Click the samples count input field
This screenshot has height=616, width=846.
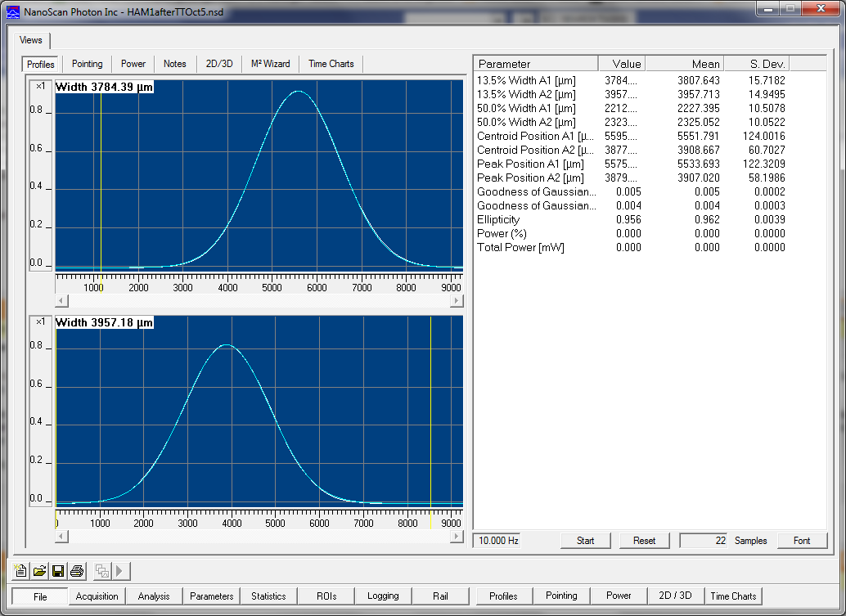(x=704, y=541)
